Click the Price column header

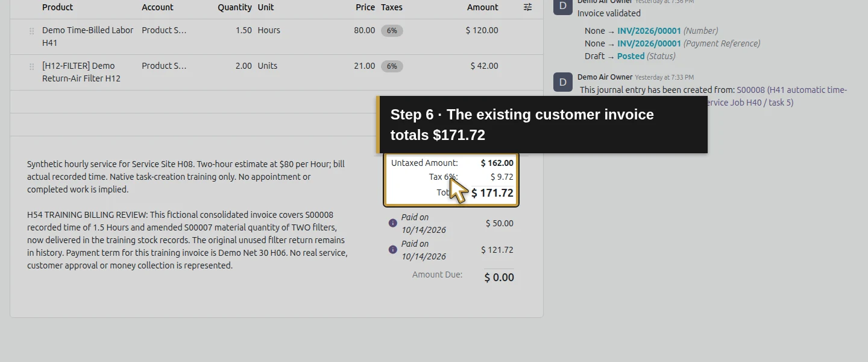click(x=365, y=7)
